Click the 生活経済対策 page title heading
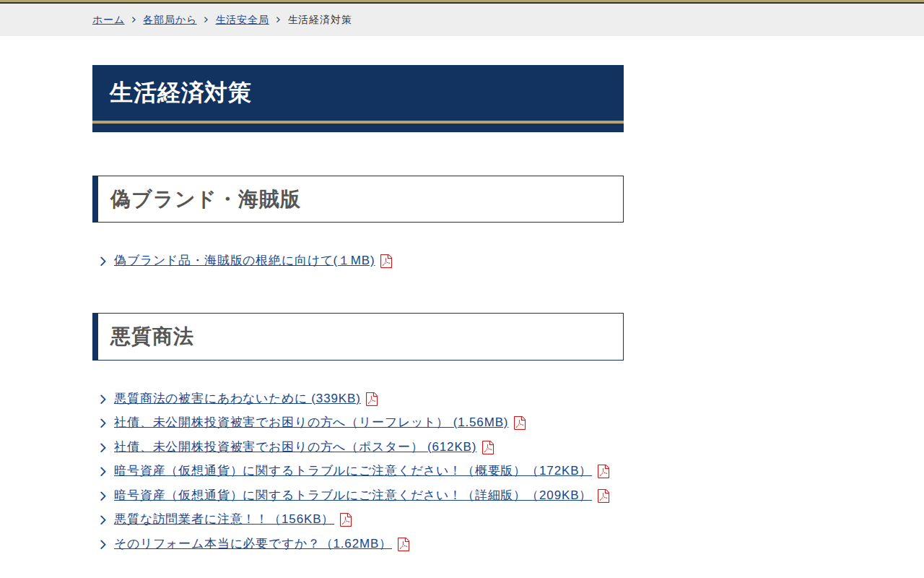This screenshot has height=578, width=924. (358, 98)
